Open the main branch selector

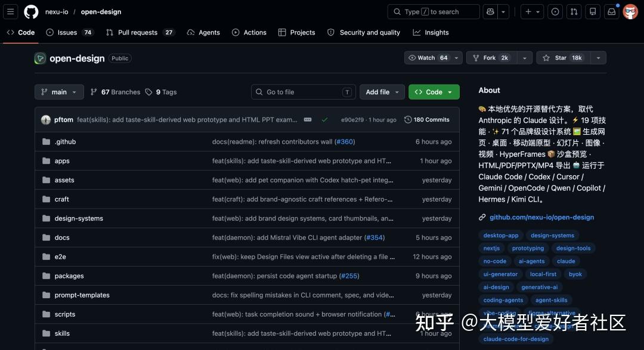point(59,92)
